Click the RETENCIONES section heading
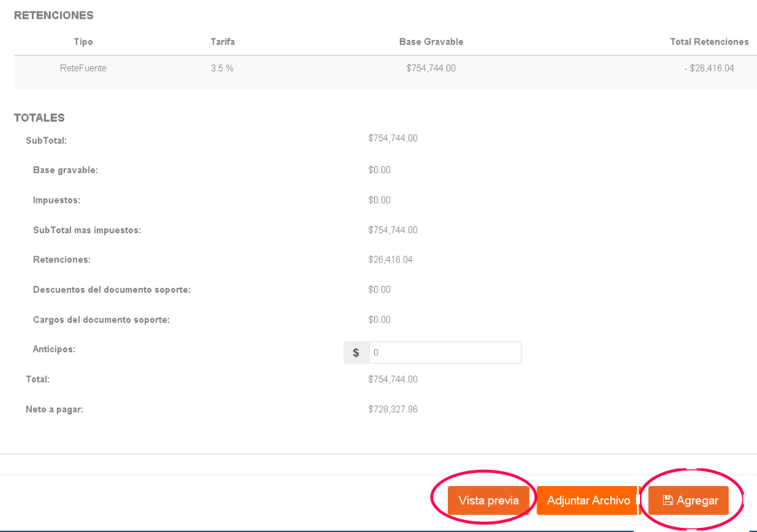This screenshot has height=532, width=757. [x=53, y=16]
